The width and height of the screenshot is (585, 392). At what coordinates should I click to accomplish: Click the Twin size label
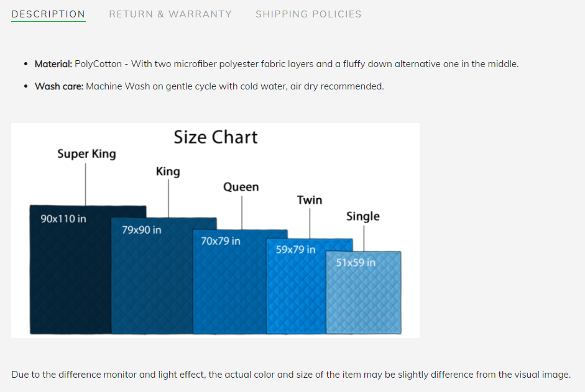pos(310,200)
